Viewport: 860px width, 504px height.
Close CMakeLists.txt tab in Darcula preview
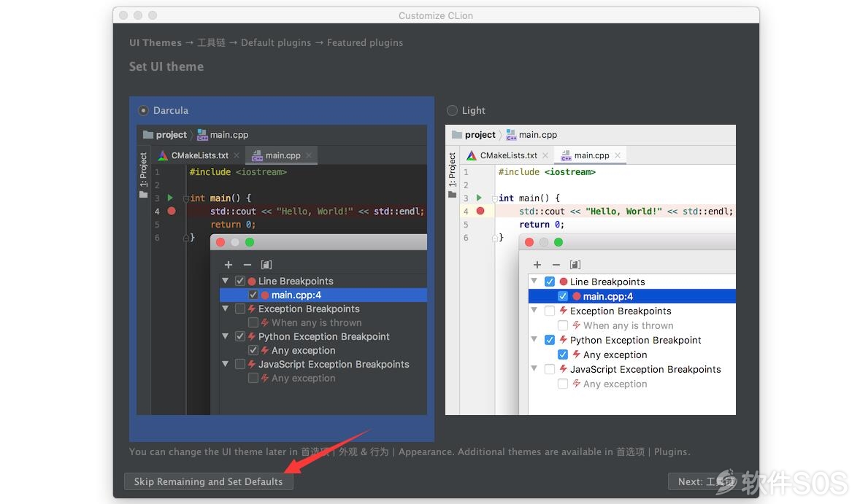pyautogui.click(x=237, y=155)
